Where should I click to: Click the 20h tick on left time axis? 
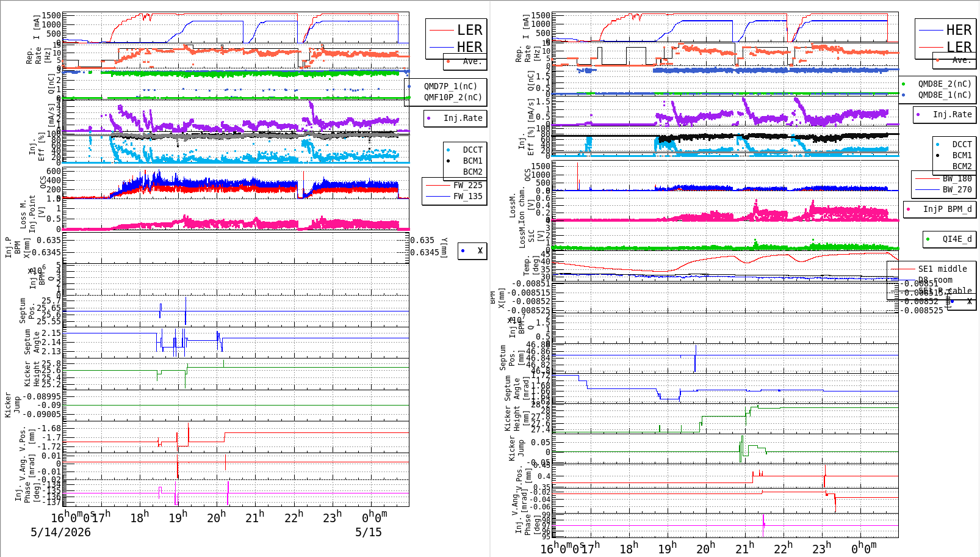tap(216, 517)
